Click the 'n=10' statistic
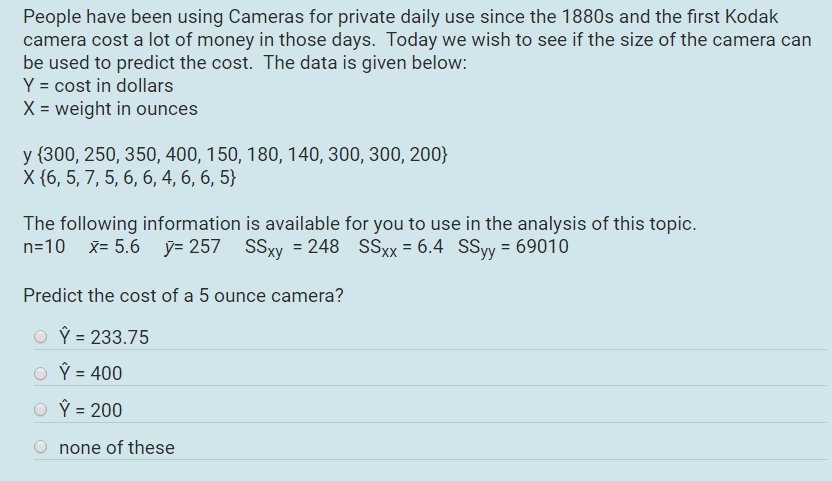Screen dimensions: 832x481 tap(44, 246)
